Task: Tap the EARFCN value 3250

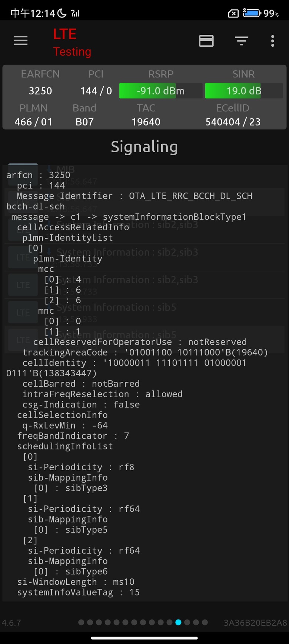Action: click(40, 91)
